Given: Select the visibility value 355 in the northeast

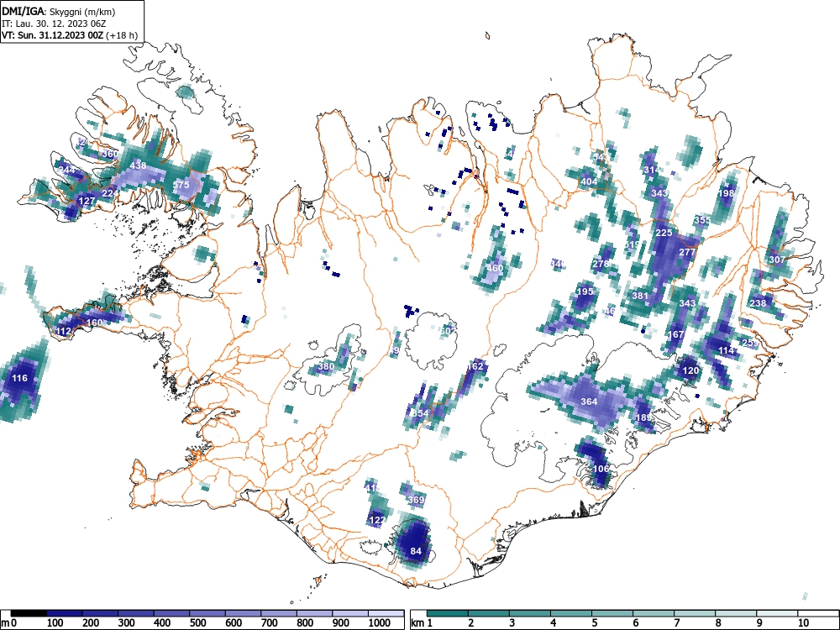Looking at the screenshot, I should point(701,220).
